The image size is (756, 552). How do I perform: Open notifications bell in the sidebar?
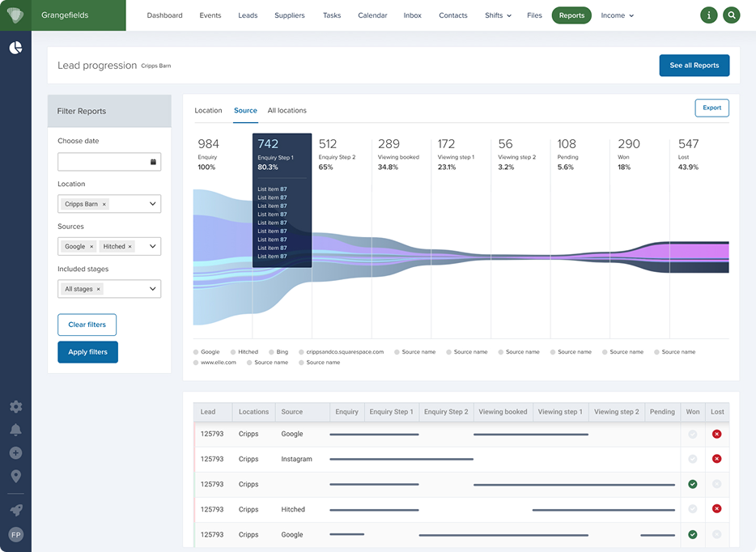click(x=15, y=430)
